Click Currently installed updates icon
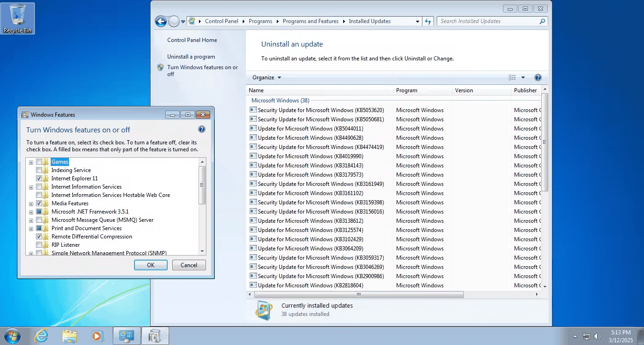Image resolution: width=644 pixels, height=345 pixels. (x=264, y=310)
